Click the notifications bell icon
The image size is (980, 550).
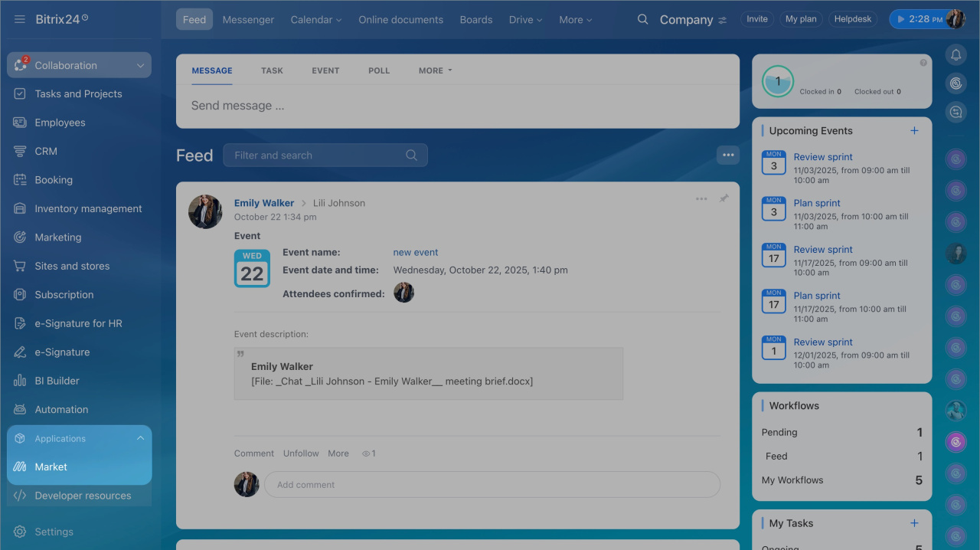click(955, 54)
